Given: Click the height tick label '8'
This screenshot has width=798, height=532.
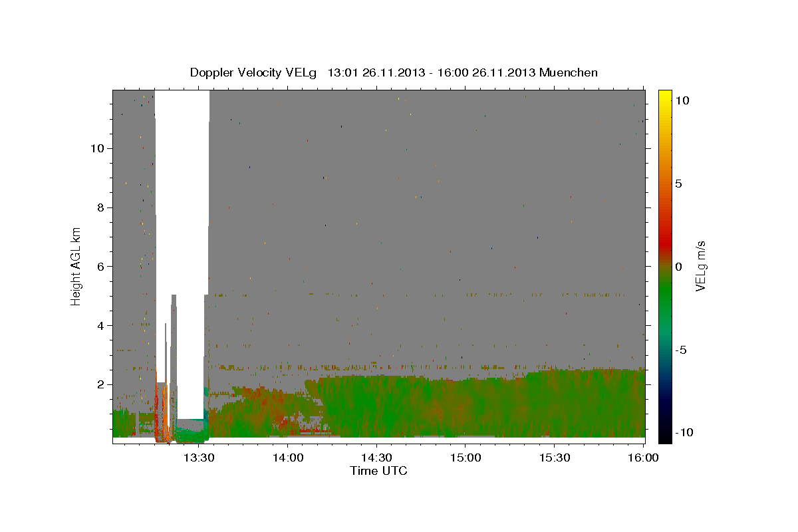Looking at the screenshot, I should [x=100, y=207].
